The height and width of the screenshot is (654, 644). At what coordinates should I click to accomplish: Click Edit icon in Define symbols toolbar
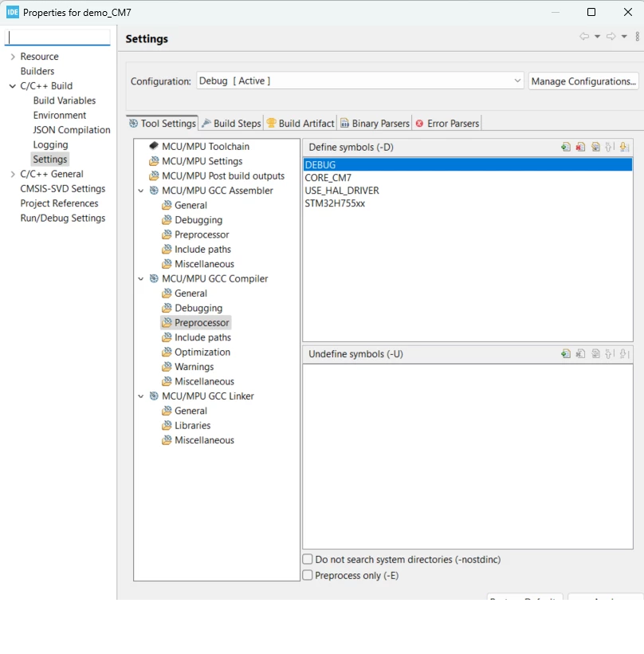pyautogui.click(x=595, y=147)
